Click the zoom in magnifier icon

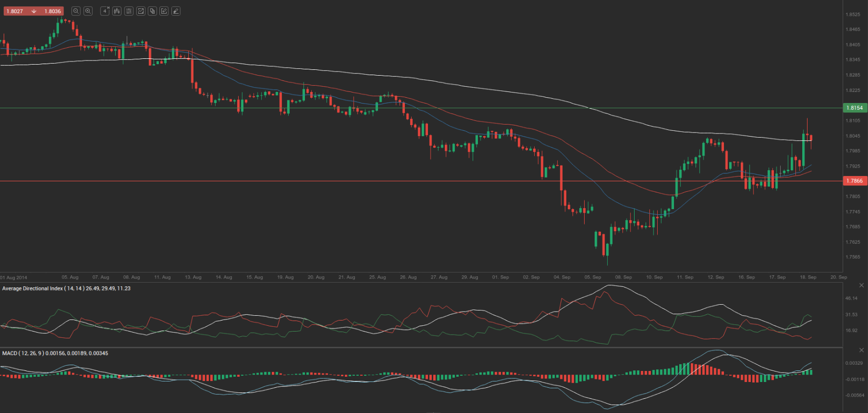(88, 11)
